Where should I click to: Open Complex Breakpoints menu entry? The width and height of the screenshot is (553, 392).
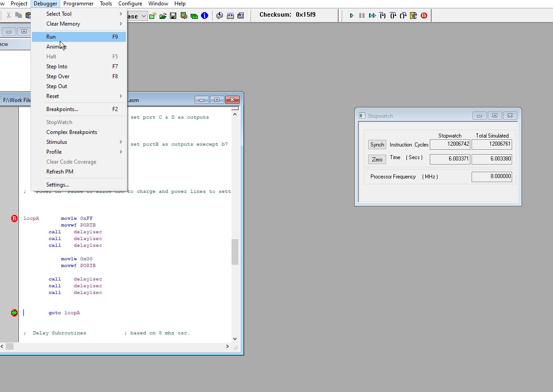click(79, 132)
